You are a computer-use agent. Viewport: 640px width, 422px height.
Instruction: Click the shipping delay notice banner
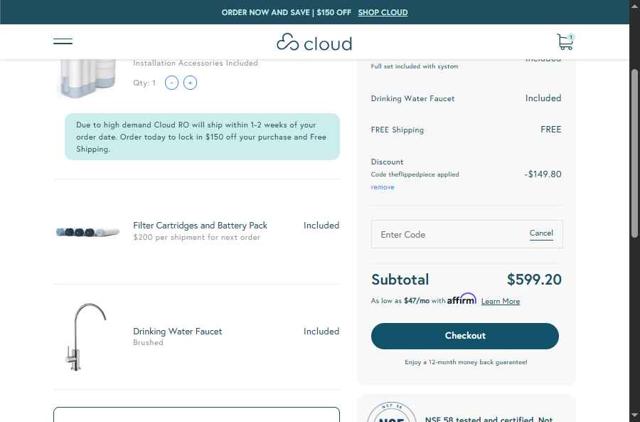pyautogui.click(x=202, y=137)
